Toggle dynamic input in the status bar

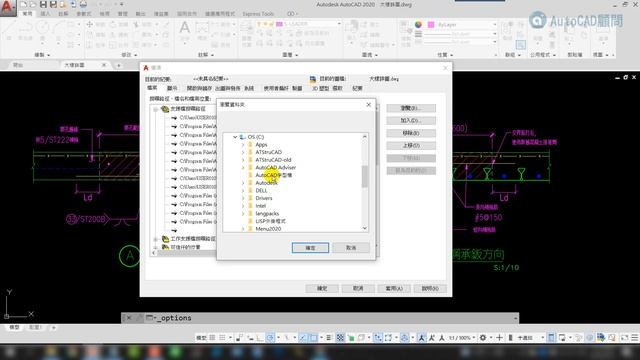[x=251, y=338]
